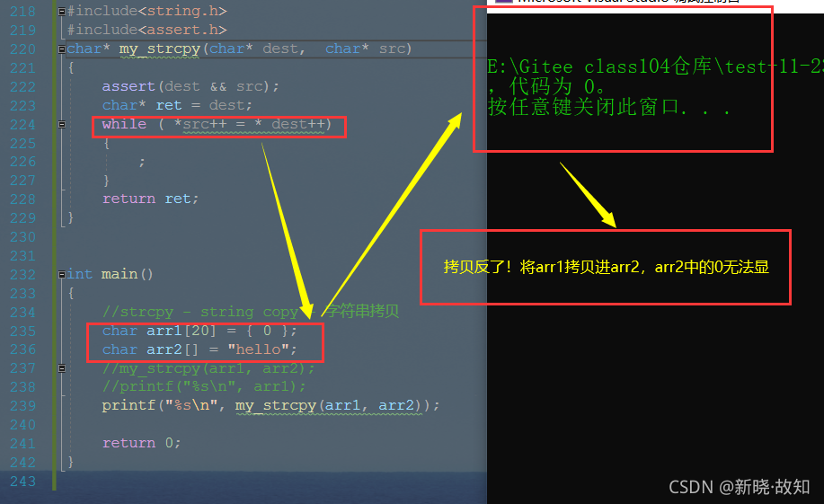Click the my_strcpy function name in its definition
The width and height of the screenshot is (824, 504).
click(159, 49)
